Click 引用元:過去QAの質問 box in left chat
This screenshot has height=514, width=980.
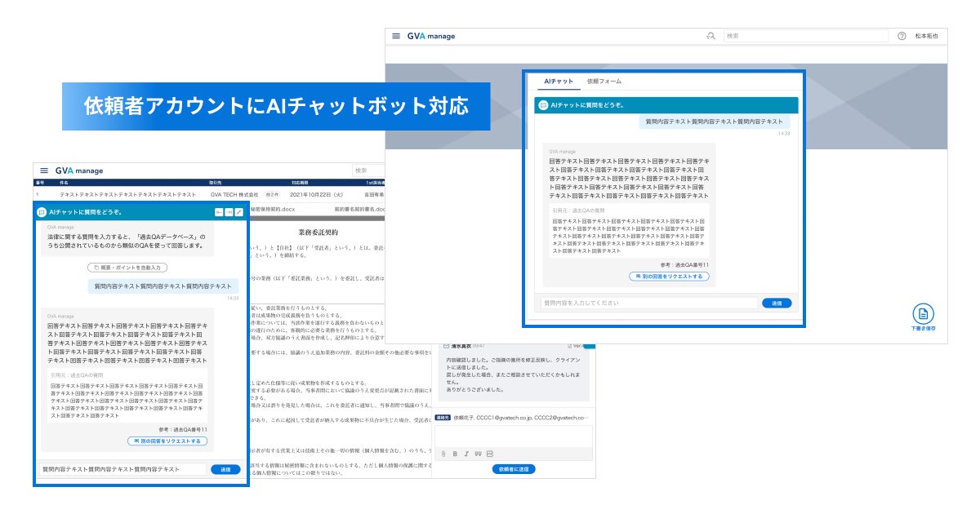pos(127,396)
